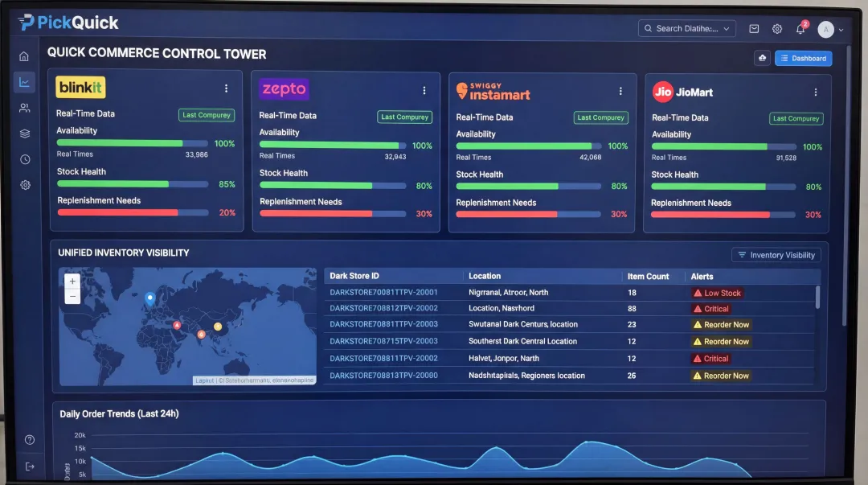Open the Users section from the sidebar
Viewport: 868px width, 485px height.
(24, 107)
